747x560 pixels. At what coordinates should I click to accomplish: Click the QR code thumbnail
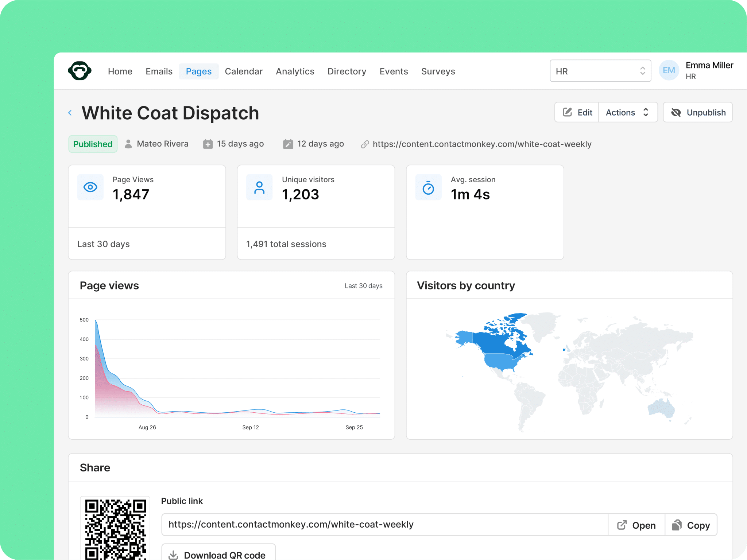(x=115, y=529)
